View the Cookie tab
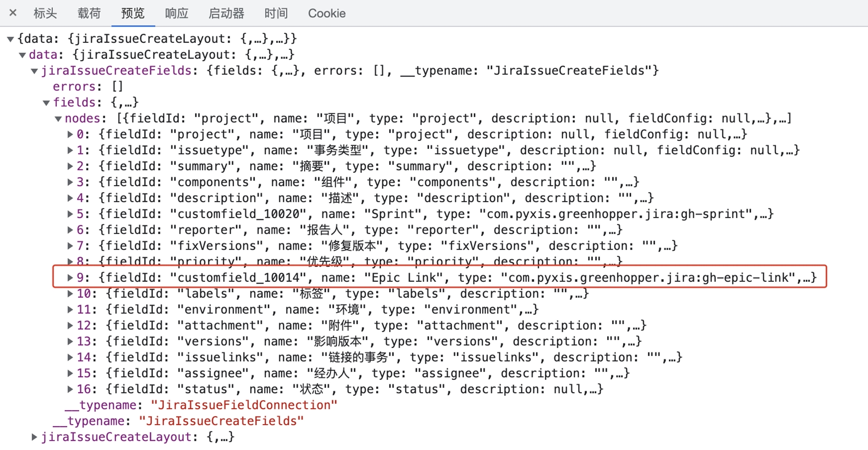868x450 pixels. (x=326, y=13)
